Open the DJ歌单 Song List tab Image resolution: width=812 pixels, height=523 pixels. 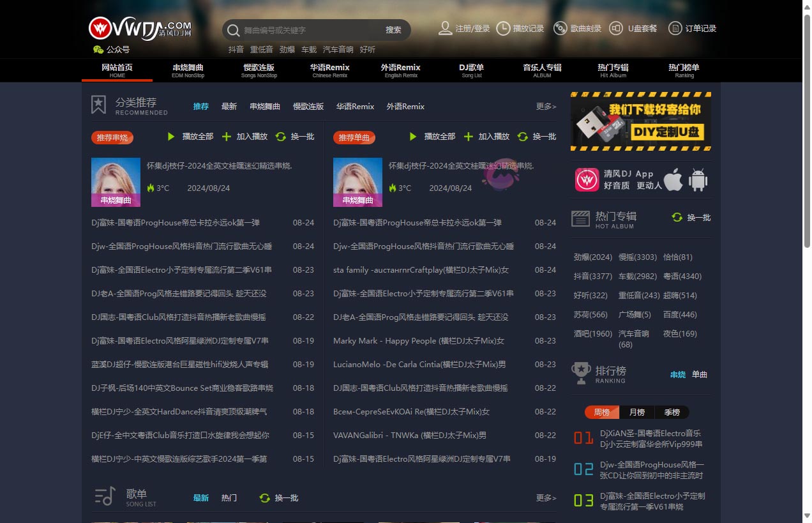point(471,70)
